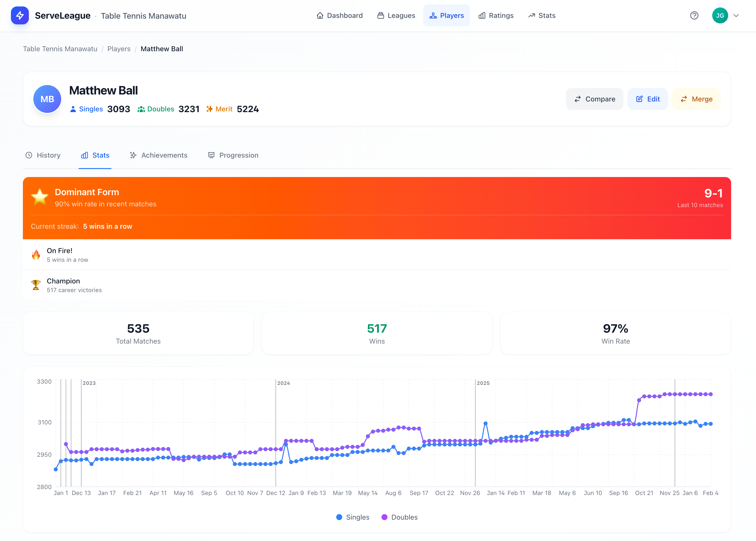756x541 pixels.
Task: Click the Merit sparkle icon near 5224
Action: pyautogui.click(x=210, y=109)
